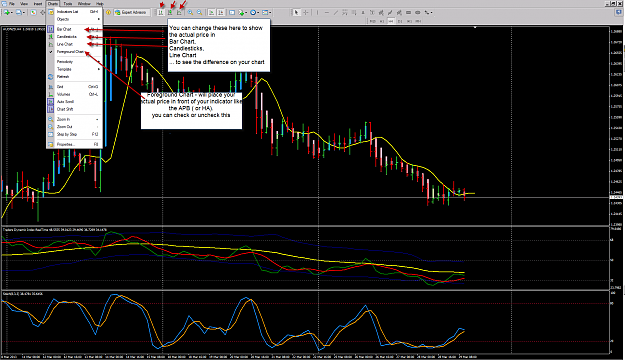Click the arrows objects toolbar icon

pyautogui.click(x=426, y=12)
